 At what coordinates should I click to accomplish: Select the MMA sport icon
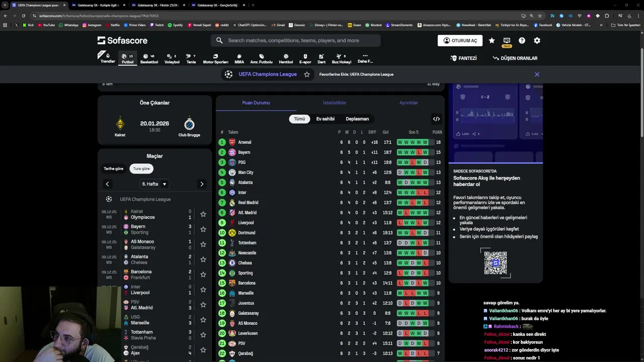click(x=239, y=58)
